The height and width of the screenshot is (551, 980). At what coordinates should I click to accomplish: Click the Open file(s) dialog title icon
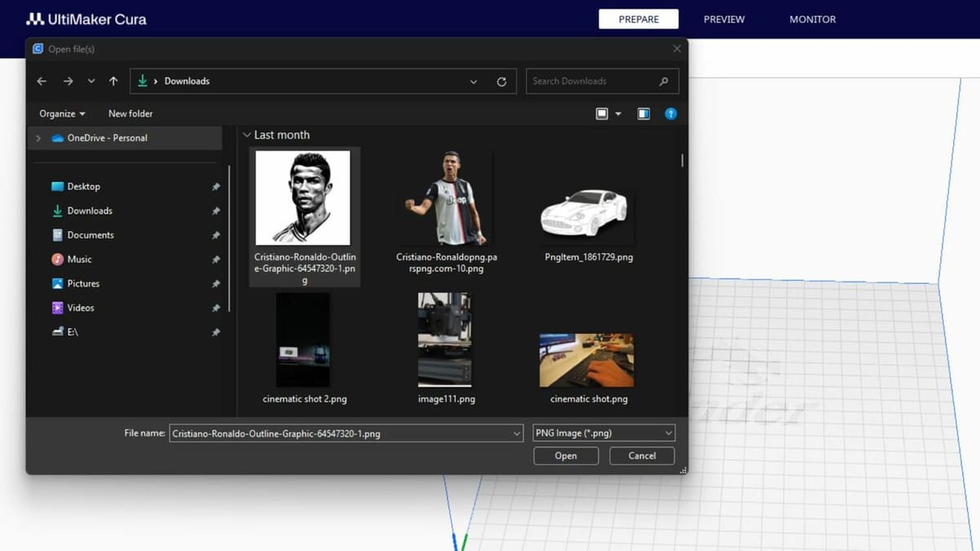point(38,49)
